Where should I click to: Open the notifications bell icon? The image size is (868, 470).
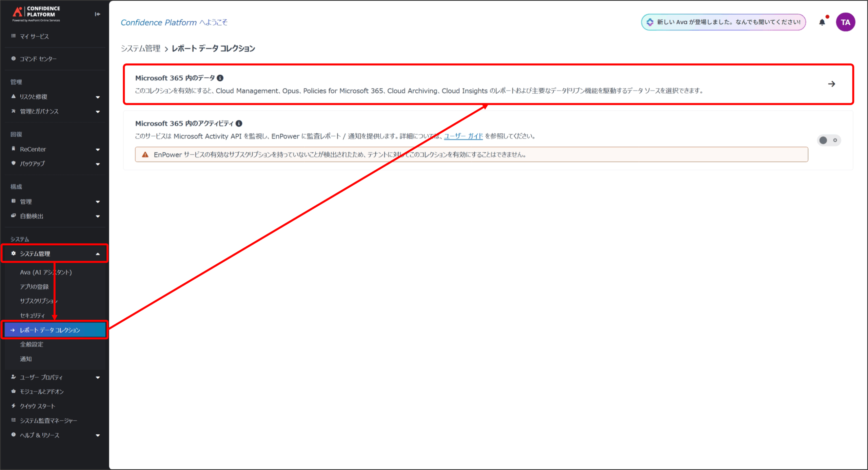[x=822, y=22]
